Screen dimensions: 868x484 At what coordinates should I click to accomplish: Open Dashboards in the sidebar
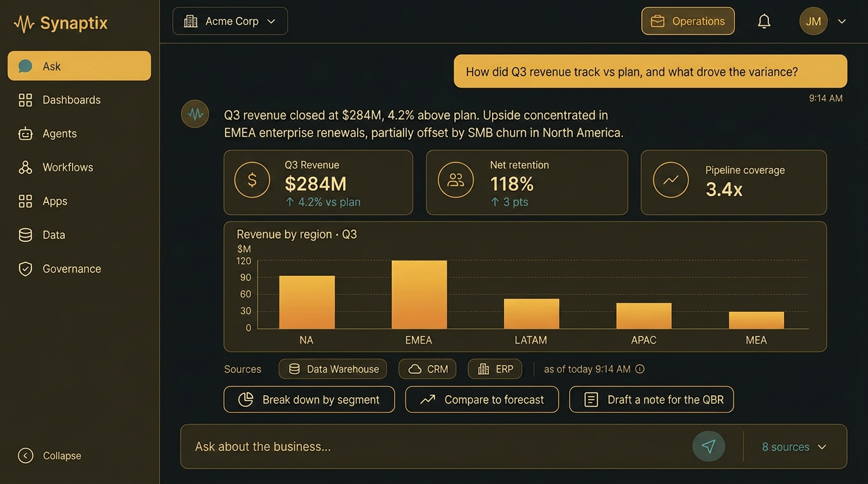click(79, 100)
